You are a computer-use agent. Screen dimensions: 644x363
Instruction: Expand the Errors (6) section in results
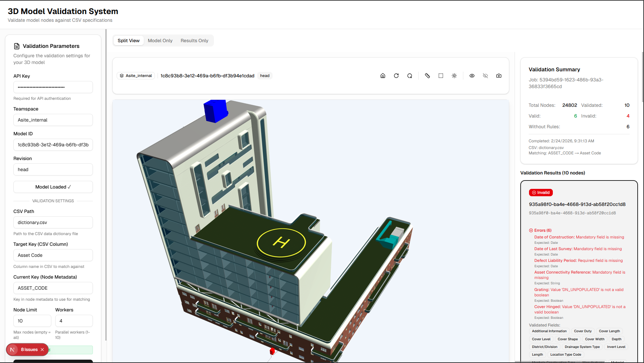[540, 230]
